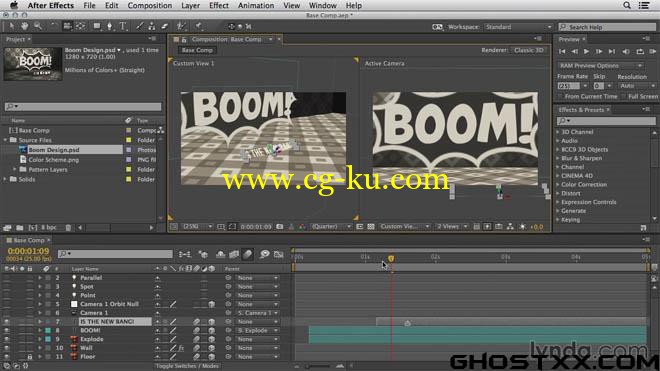This screenshot has width=660, height=371.
Task: Select the Type tool
Action: [x=123, y=27]
